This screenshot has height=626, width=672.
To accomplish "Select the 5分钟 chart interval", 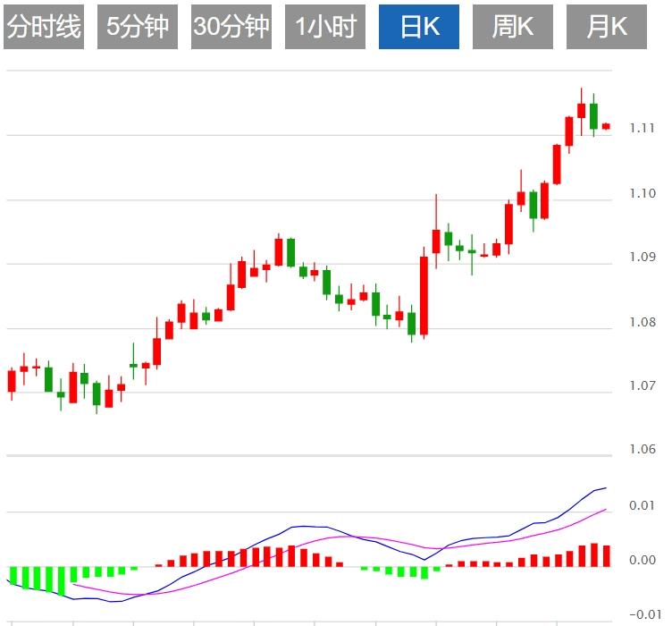I will pyautogui.click(x=137, y=27).
